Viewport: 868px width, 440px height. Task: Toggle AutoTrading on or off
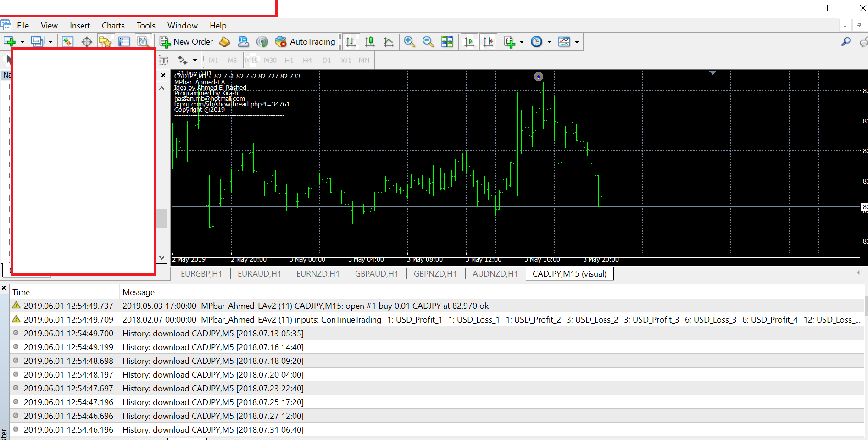tap(305, 42)
